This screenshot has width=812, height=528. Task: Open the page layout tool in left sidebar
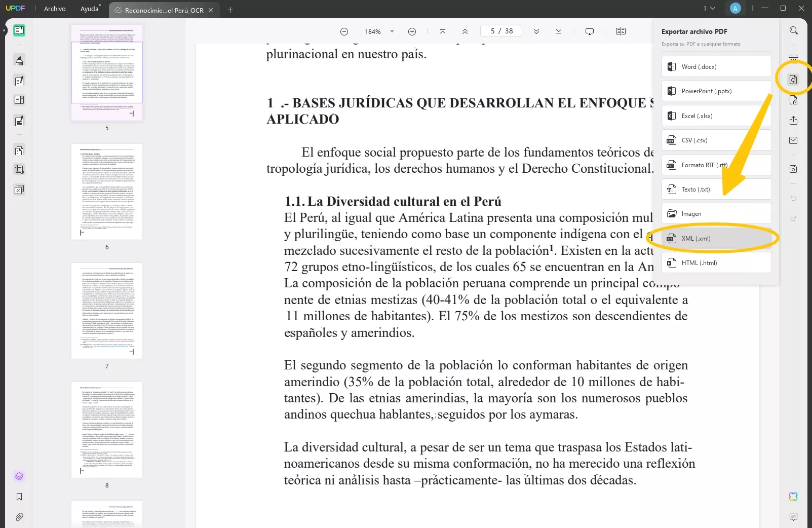click(x=19, y=100)
